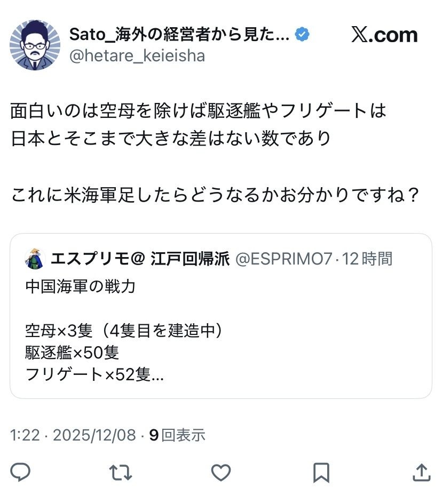Click the 12時間 quoted post time
This screenshot has width=442, height=504.
tap(368, 259)
